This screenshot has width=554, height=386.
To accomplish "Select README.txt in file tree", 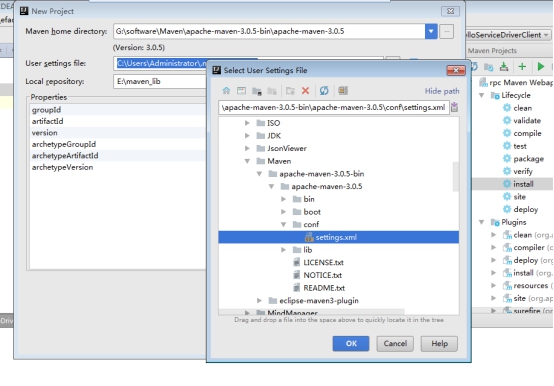I will 324,288.
